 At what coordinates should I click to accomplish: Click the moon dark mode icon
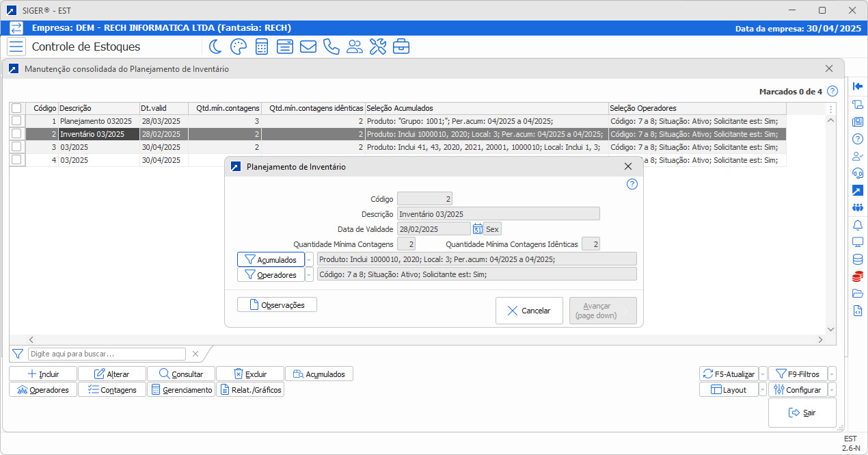(x=215, y=47)
